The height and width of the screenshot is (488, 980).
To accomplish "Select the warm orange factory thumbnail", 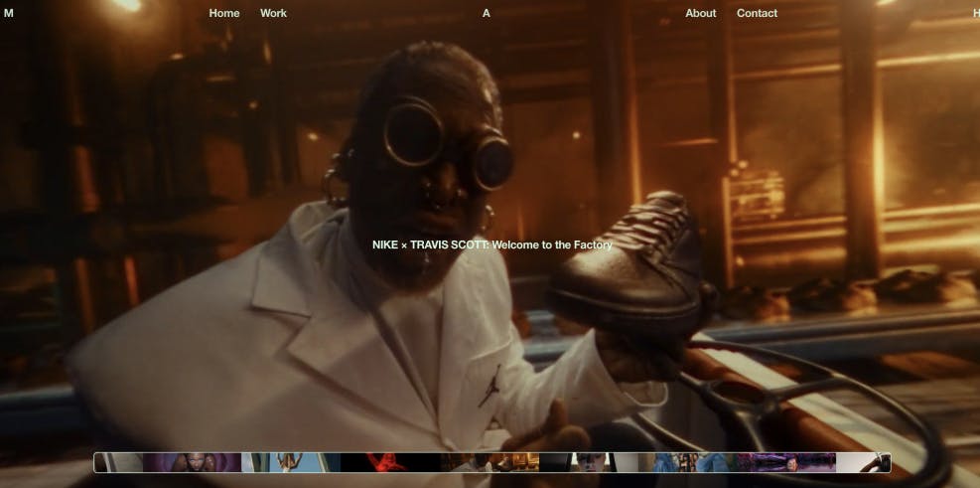I will [x=489, y=462].
